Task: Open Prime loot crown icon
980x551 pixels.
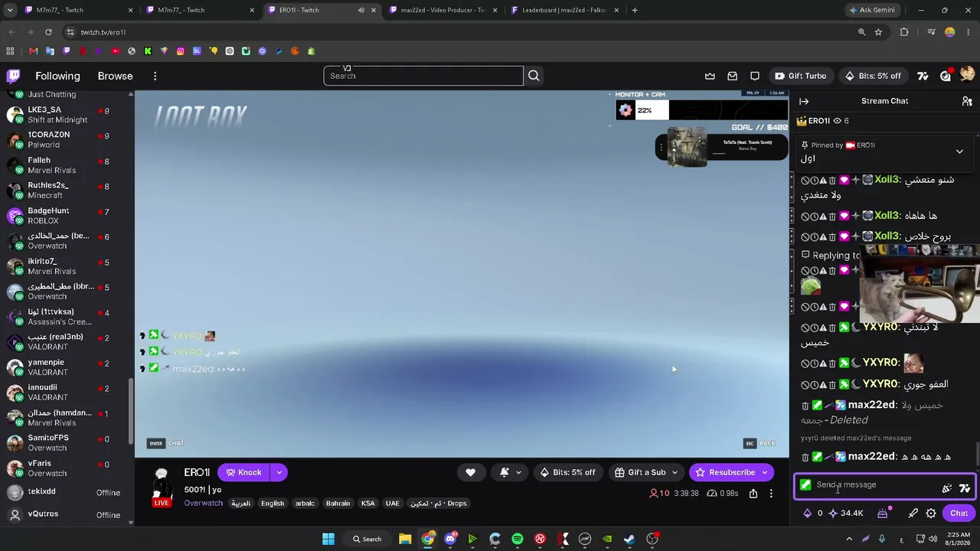Action: 710,76
